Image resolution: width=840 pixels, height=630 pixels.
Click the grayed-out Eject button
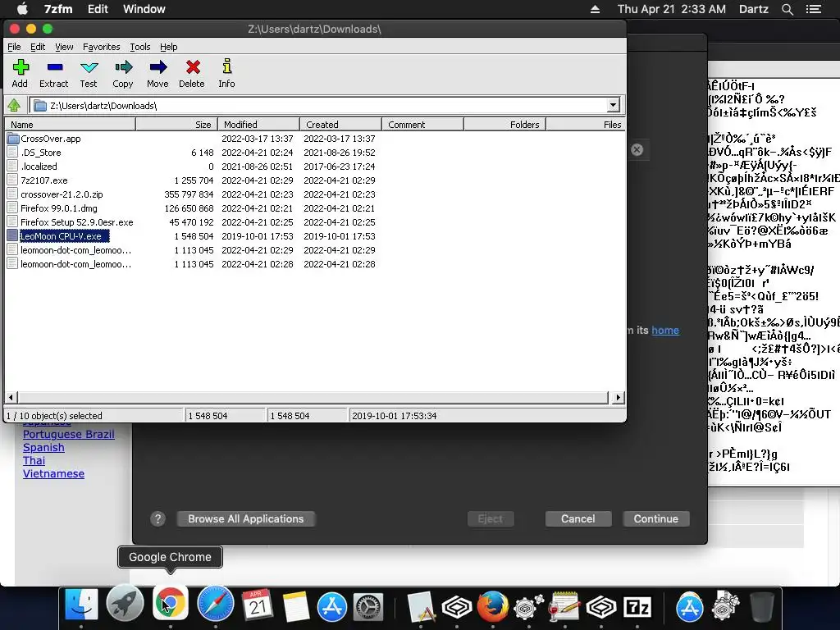[x=491, y=518]
